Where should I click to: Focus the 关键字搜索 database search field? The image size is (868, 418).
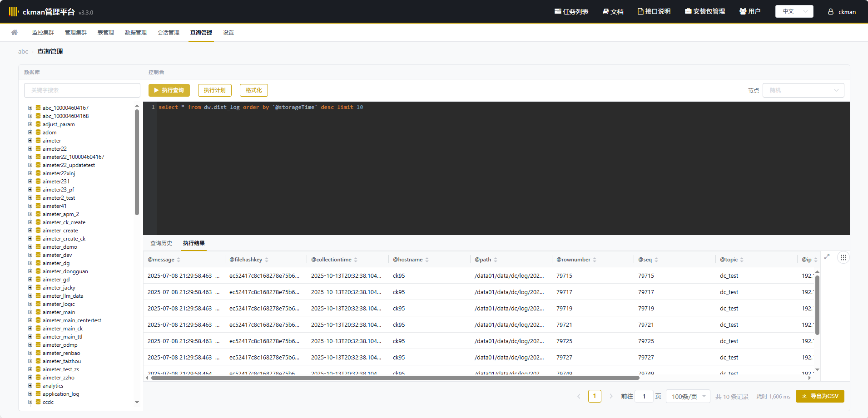(82, 90)
